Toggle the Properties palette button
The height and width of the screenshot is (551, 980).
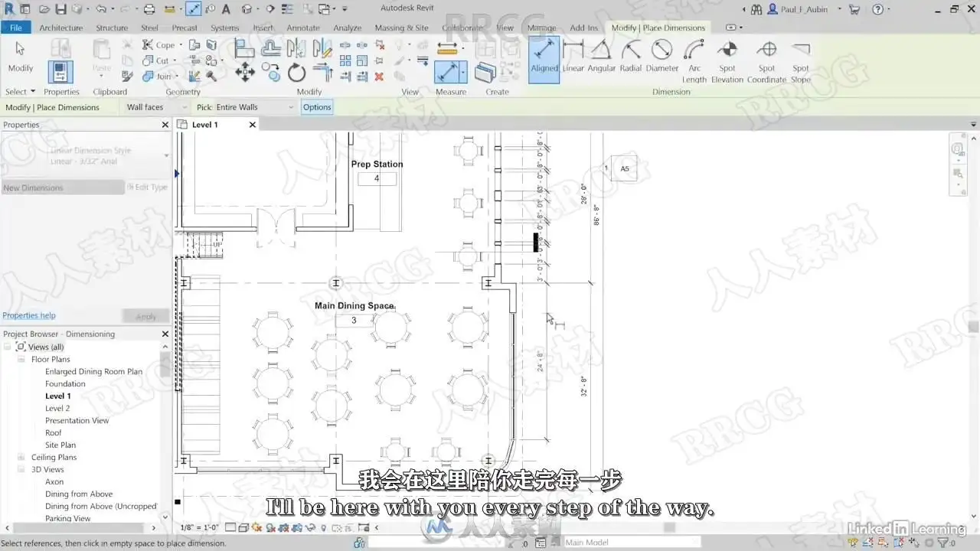(x=60, y=71)
